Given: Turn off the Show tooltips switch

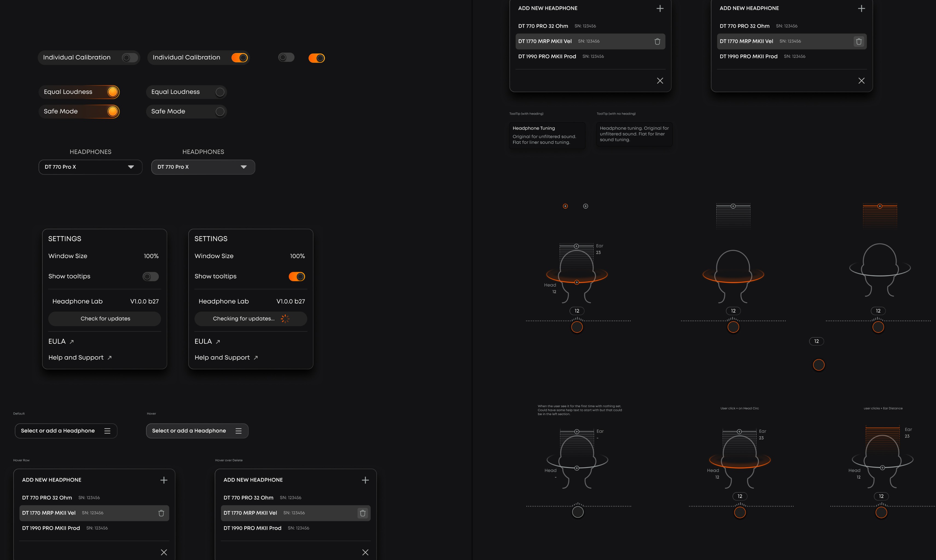Looking at the screenshot, I should pyautogui.click(x=297, y=276).
